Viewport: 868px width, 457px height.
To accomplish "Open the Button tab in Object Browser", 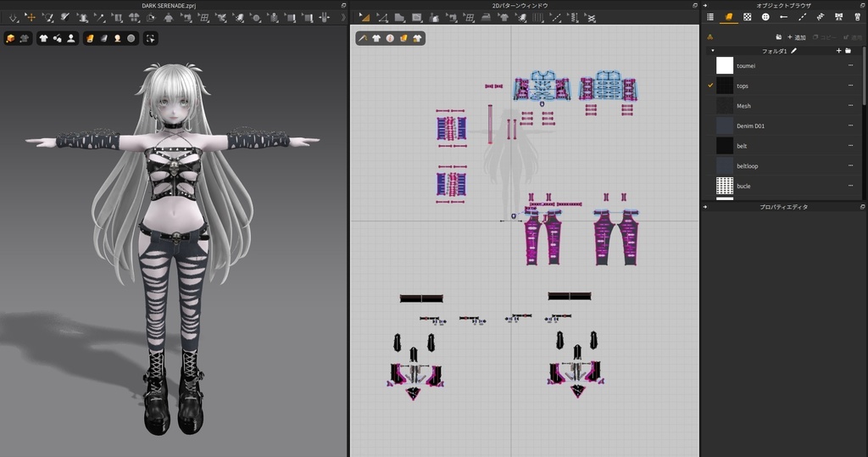I will [765, 17].
